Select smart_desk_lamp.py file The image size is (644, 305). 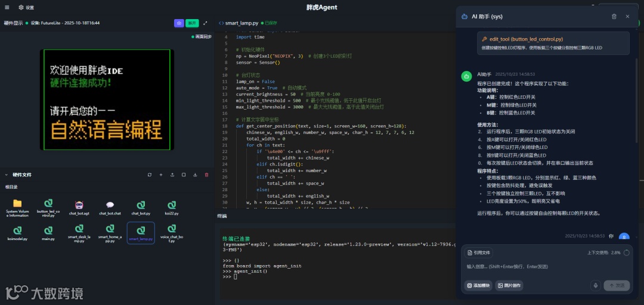point(79,233)
